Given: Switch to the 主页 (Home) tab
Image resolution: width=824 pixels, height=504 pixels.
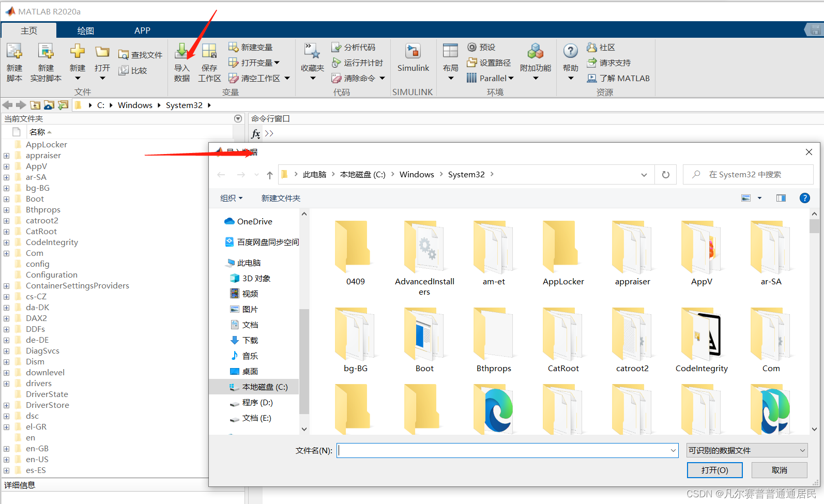Looking at the screenshot, I should [29, 30].
